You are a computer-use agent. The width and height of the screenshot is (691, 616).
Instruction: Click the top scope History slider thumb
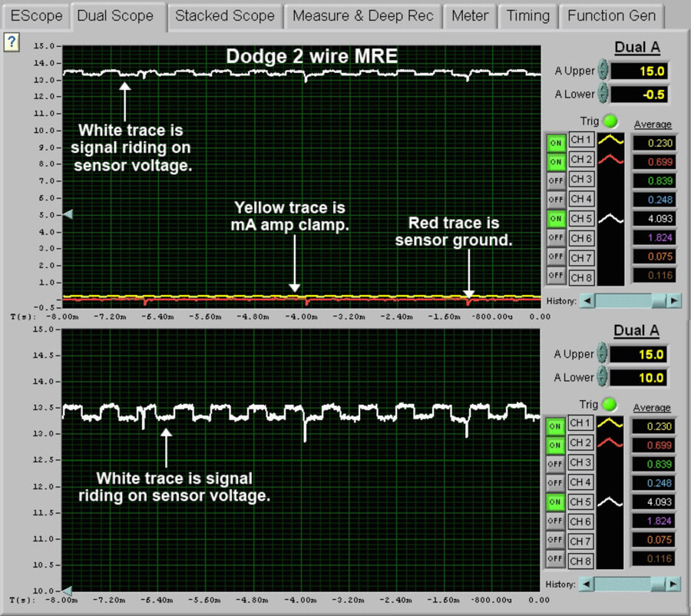[x=659, y=301]
